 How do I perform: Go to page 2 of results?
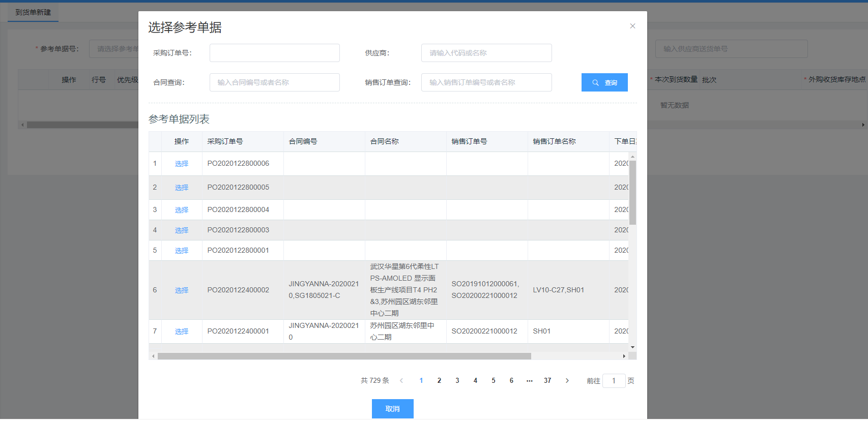[x=439, y=381]
